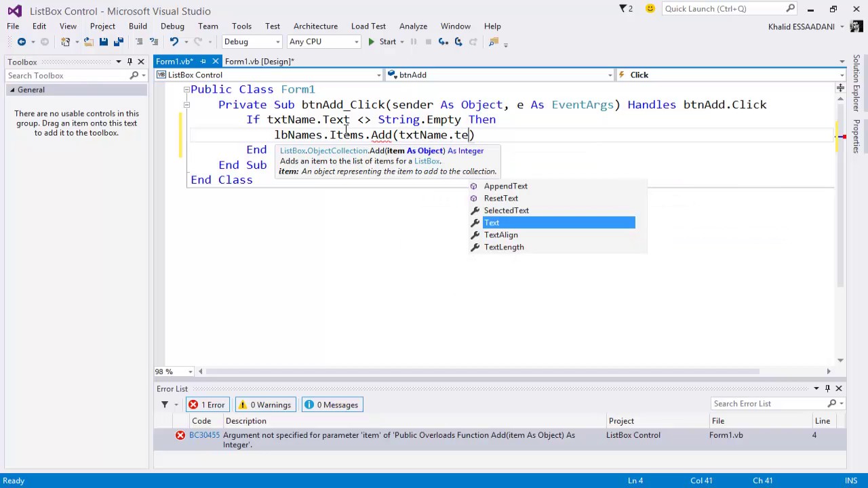Click the green Start debugging arrow
This screenshot has height=488, width=868.
(371, 42)
